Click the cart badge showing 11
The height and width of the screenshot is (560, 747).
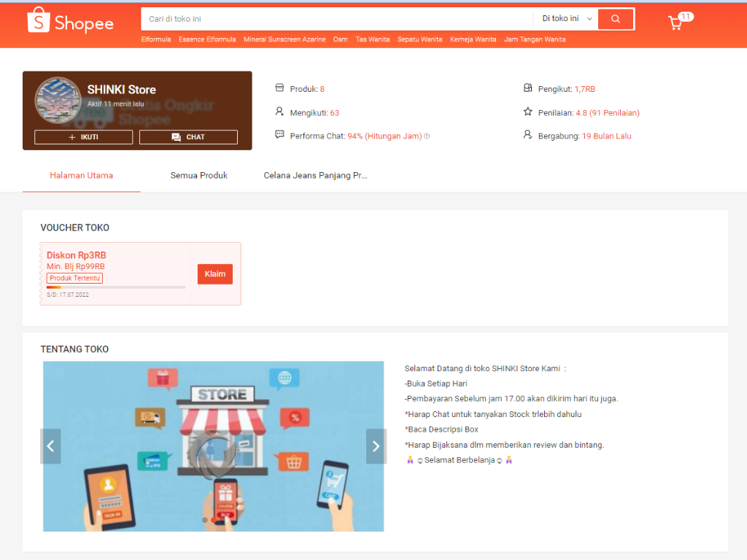[x=686, y=17]
